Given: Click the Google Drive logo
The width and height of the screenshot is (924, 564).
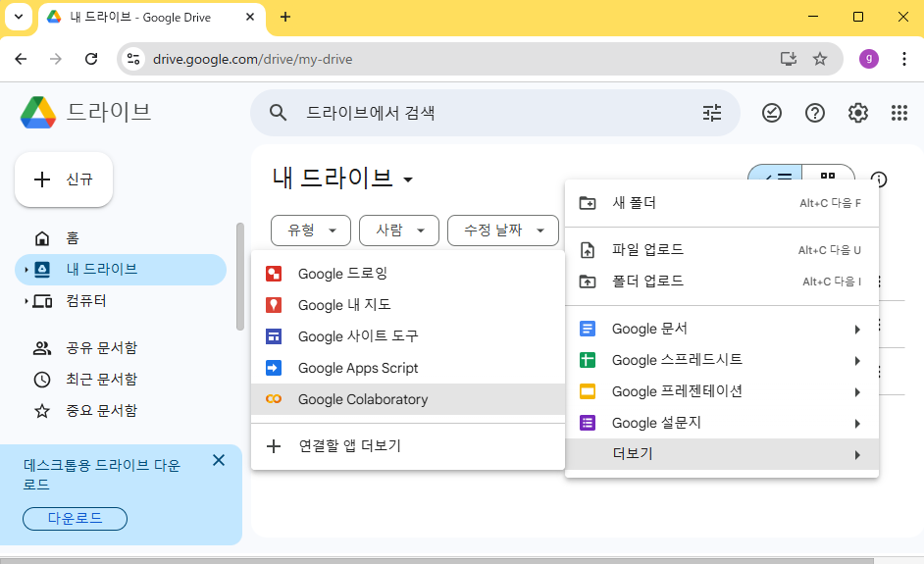Looking at the screenshot, I should pyautogui.click(x=38, y=113).
